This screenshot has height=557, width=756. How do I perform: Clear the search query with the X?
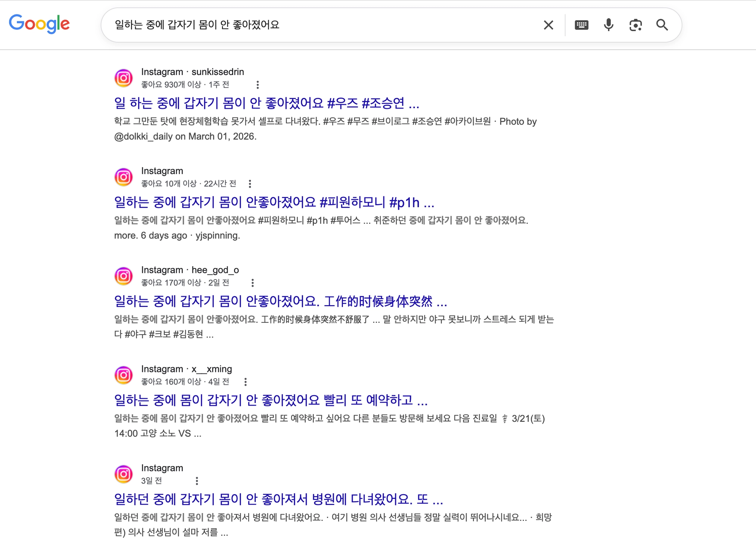[548, 25]
